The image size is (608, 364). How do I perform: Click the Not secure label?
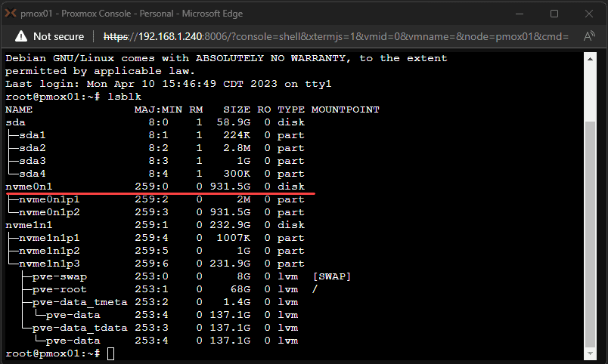coord(58,36)
